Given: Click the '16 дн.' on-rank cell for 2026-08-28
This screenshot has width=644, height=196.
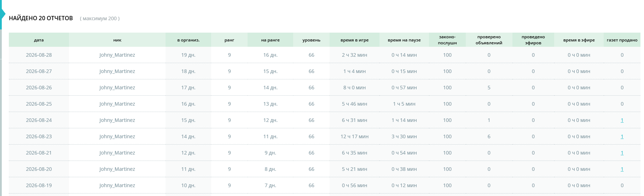Looking at the screenshot, I should pos(271,55).
